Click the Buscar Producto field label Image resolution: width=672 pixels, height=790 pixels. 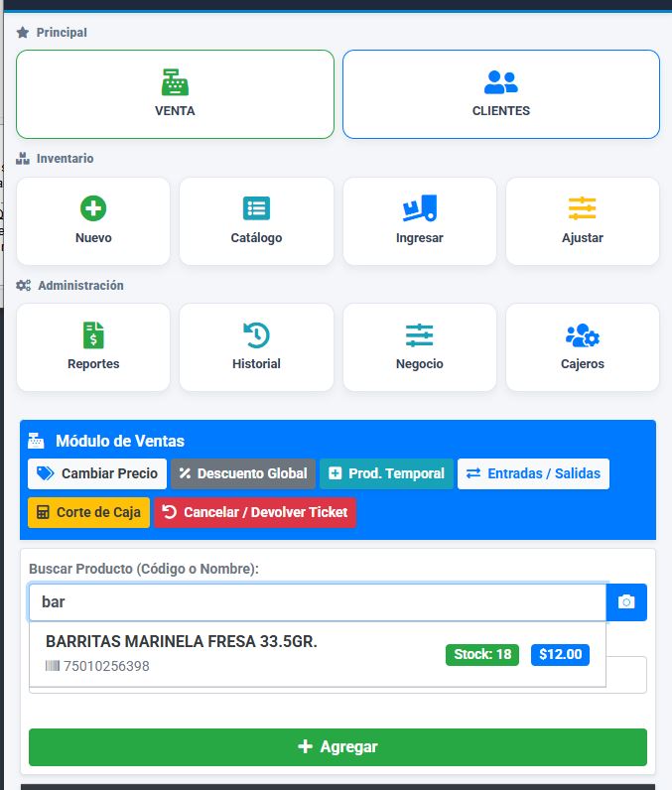pos(144,569)
